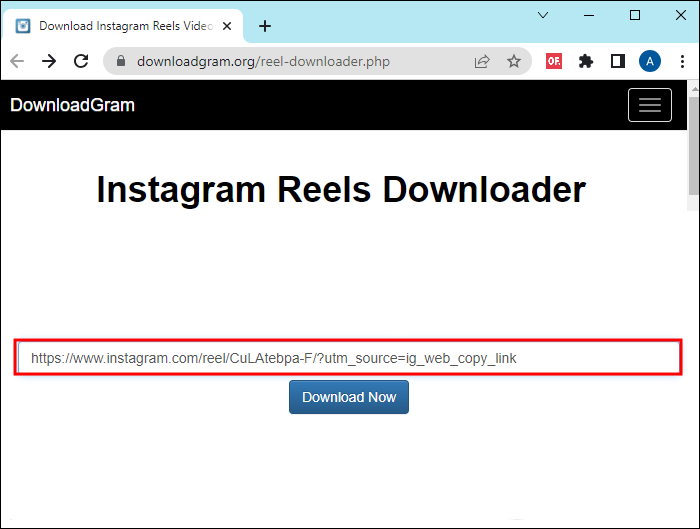This screenshot has width=700, height=529.
Task: Share this page from the address bar
Action: [x=482, y=61]
